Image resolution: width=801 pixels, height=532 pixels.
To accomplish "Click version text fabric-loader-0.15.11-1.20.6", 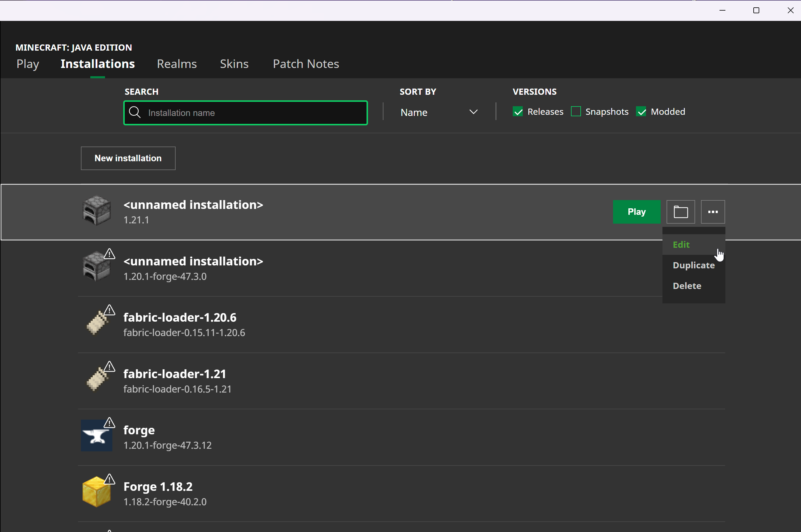I will pyautogui.click(x=184, y=332).
